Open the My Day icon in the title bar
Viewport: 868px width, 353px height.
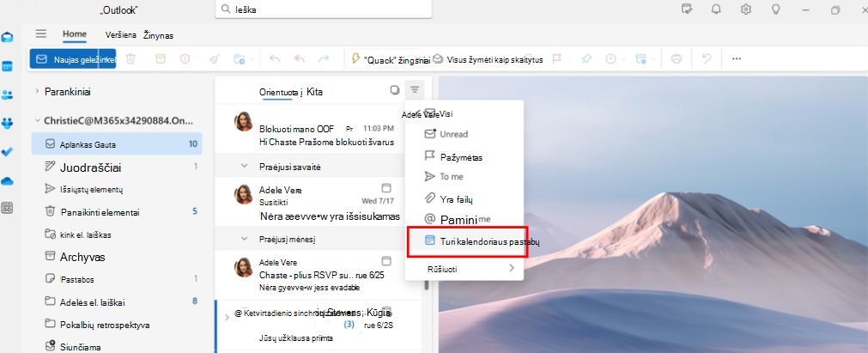point(688,9)
